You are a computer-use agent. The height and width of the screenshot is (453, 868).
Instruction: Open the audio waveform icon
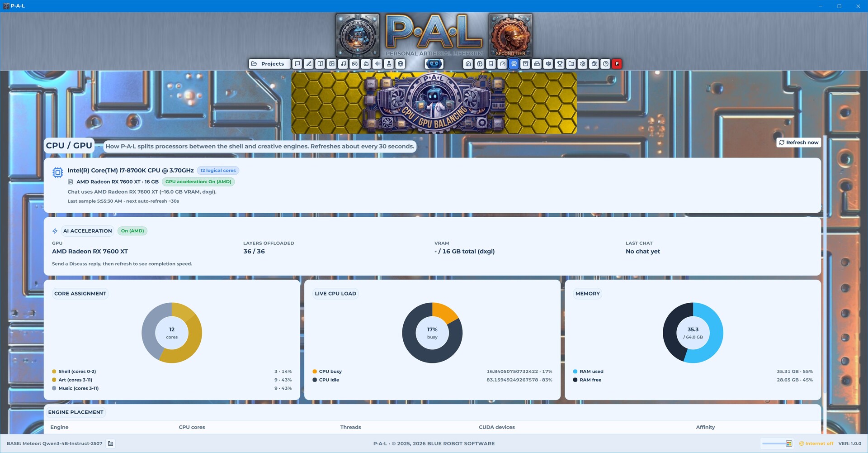[x=377, y=64]
